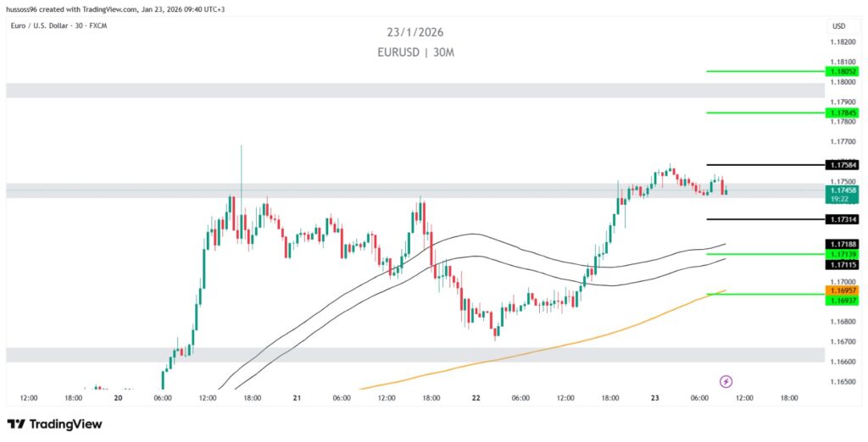Click the EURUSD | 30M chart label

[415, 52]
